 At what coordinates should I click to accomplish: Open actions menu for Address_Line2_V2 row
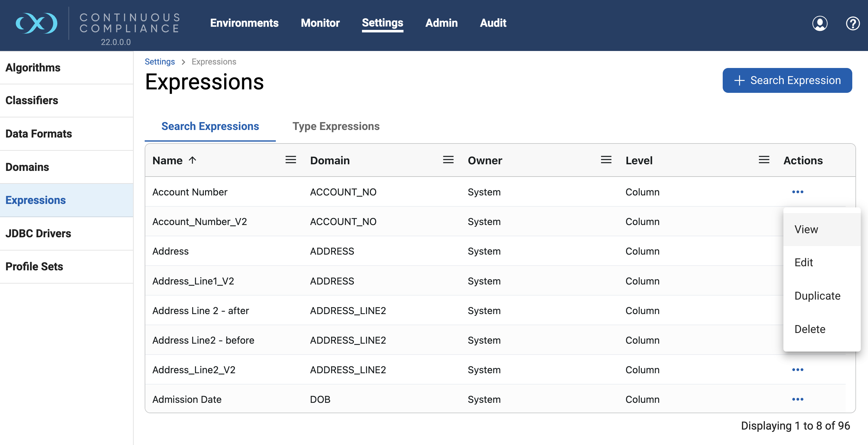(x=797, y=370)
